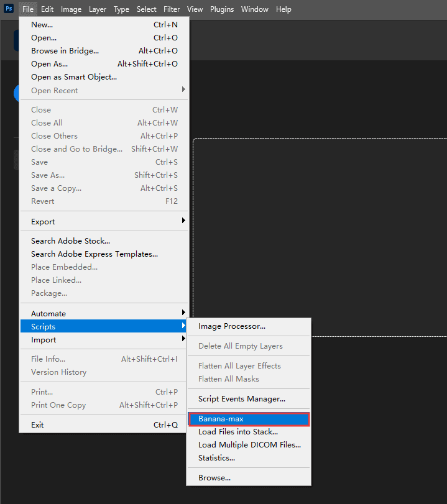Click Flatten All Masks entry

click(x=249, y=379)
